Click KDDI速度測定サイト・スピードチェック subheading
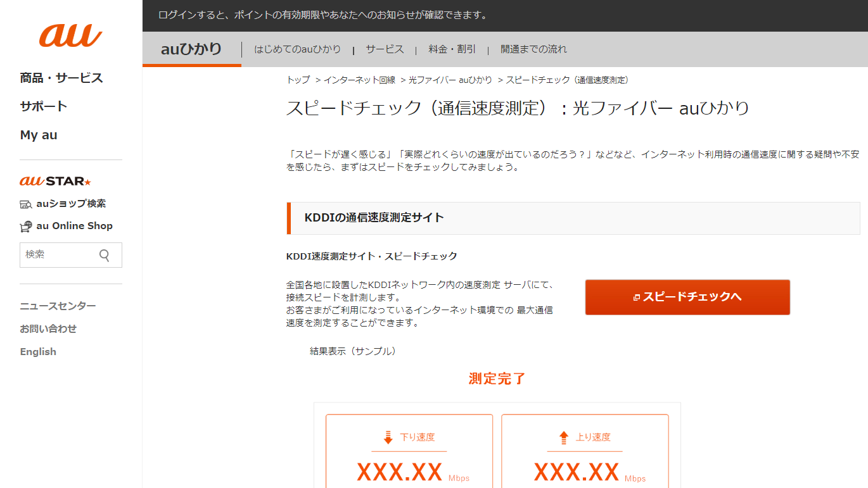The width and height of the screenshot is (868, 488). [x=372, y=256]
